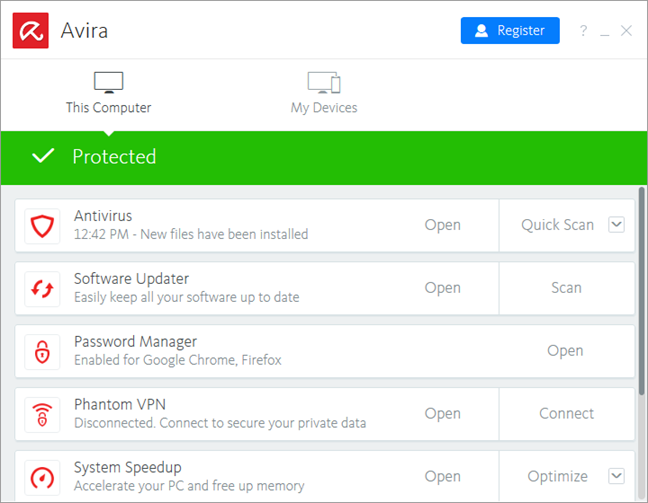The image size is (648, 503).
Task: Click the Antivirus title text
Action: [x=103, y=216]
